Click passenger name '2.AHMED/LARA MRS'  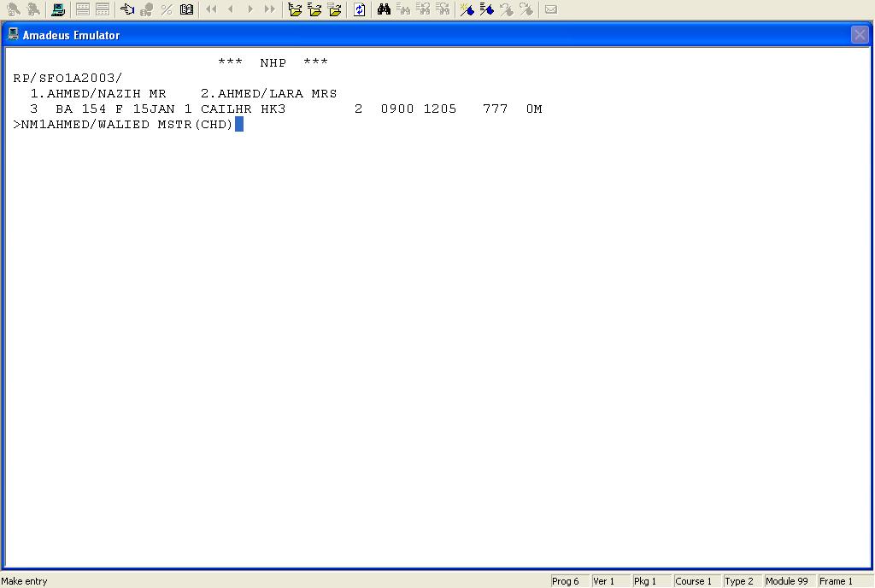click(x=269, y=94)
